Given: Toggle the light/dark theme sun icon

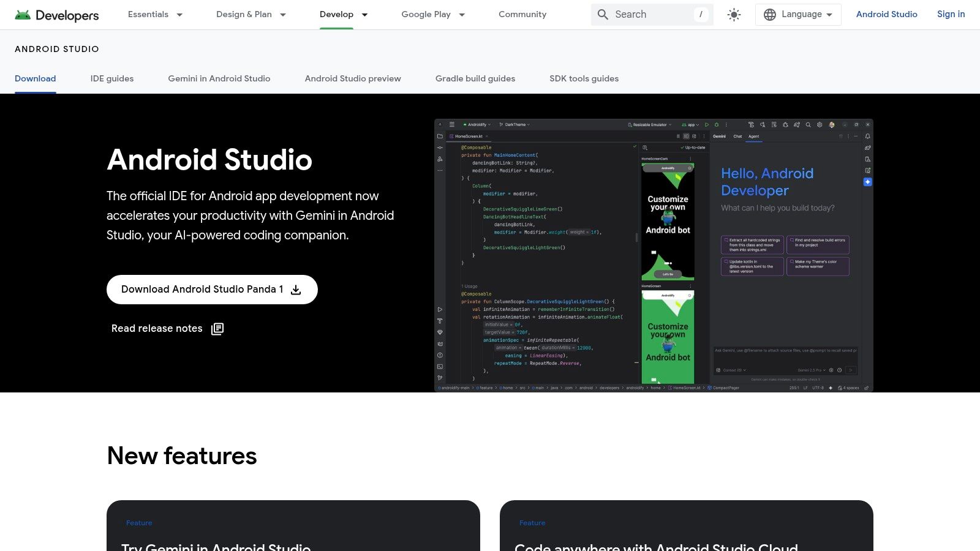Looking at the screenshot, I should point(734,15).
